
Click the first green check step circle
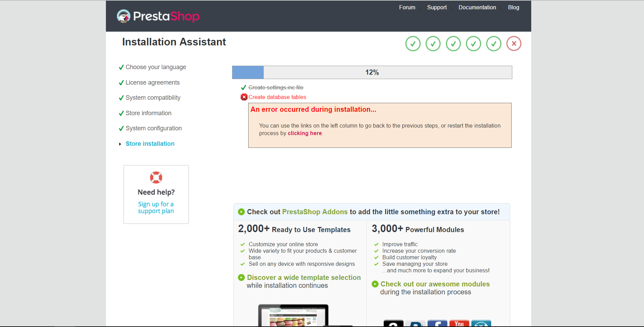click(x=413, y=44)
